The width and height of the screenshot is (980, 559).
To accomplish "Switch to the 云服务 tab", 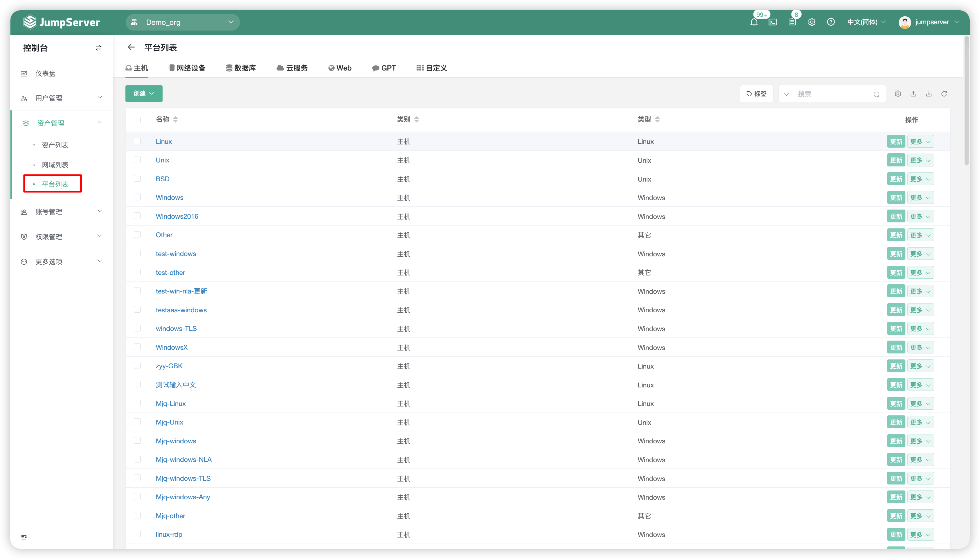I will 292,68.
